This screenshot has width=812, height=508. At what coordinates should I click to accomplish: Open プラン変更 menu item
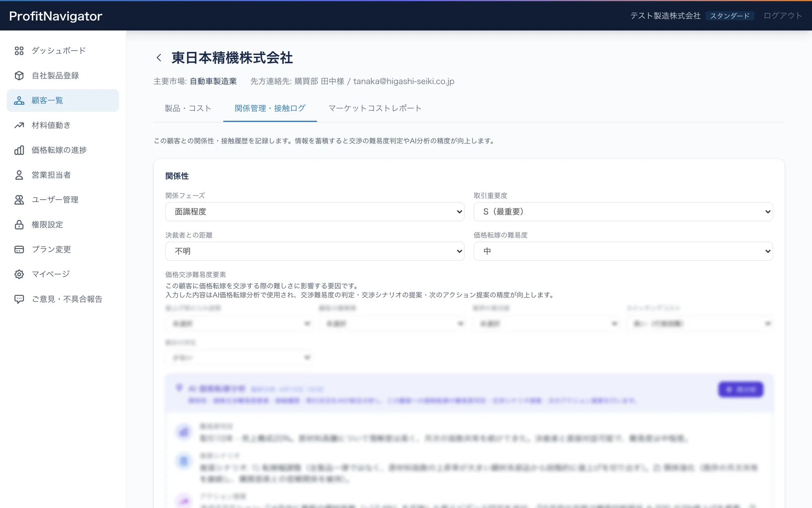click(63, 249)
